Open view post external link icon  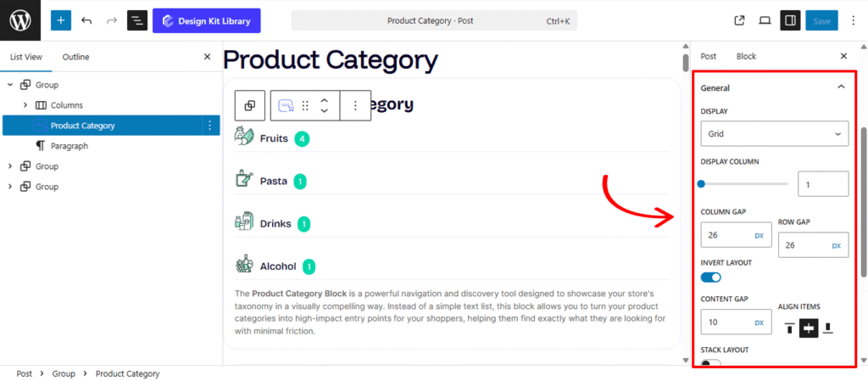coord(739,20)
